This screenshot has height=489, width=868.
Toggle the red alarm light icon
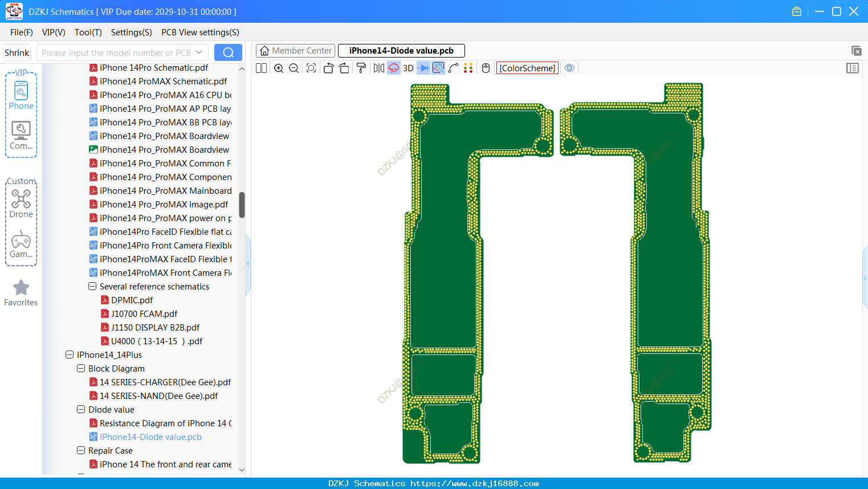[394, 68]
